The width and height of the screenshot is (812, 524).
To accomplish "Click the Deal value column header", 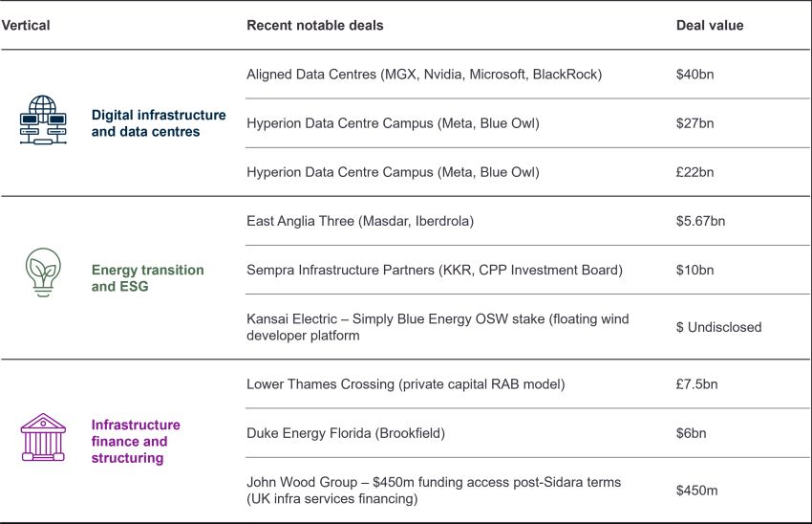I will (709, 25).
